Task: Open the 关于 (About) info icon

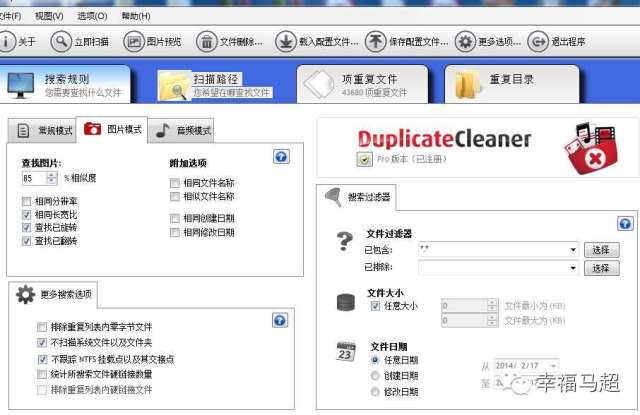Action: [x=6, y=42]
